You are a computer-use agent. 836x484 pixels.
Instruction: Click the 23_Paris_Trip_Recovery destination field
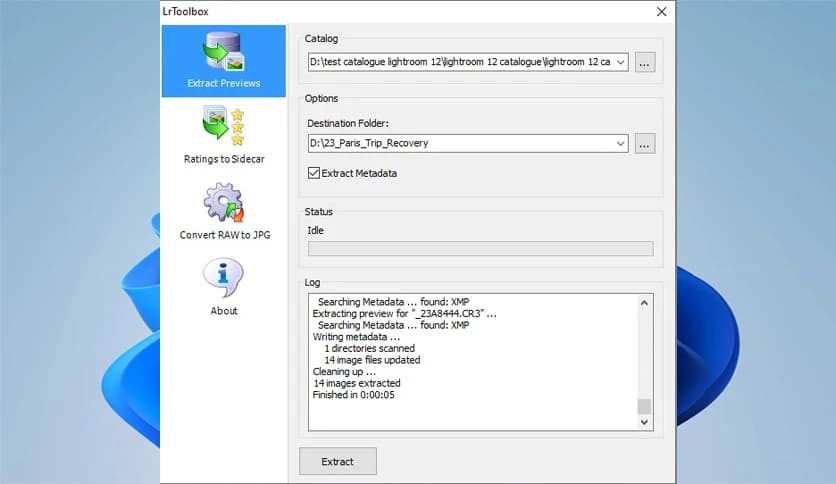pyautogui.click(x=460, y=143)
